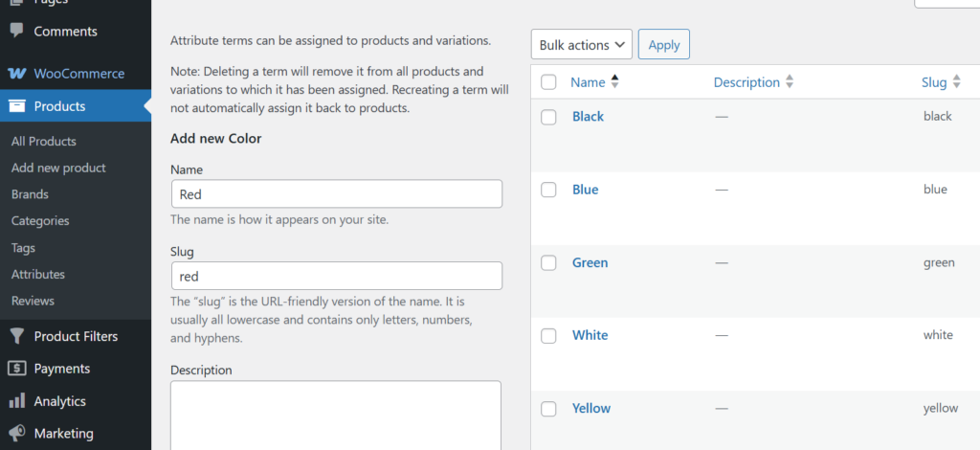Viewport: 980px width, 450px height.
Task: Open Attributes in the Products submenu
Action: coord(38,274)
